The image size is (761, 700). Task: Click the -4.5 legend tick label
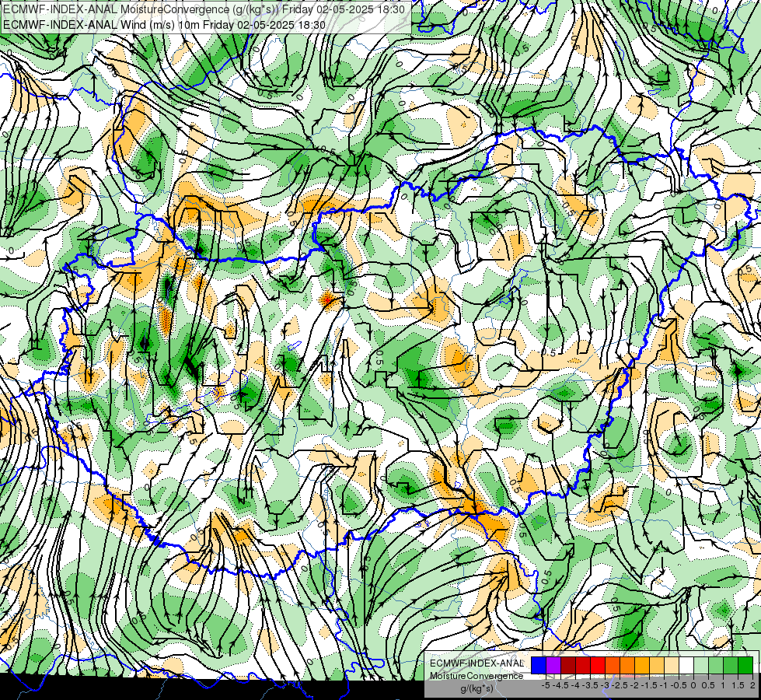pos(562,685)
